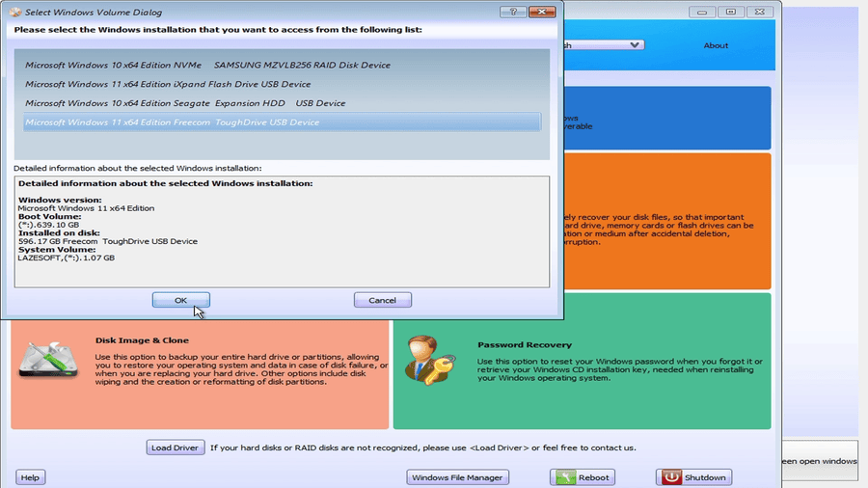This screenshot has height=488, width=868.
Task: Click the dialog title bar icon
Action: (x=14, y=12)
